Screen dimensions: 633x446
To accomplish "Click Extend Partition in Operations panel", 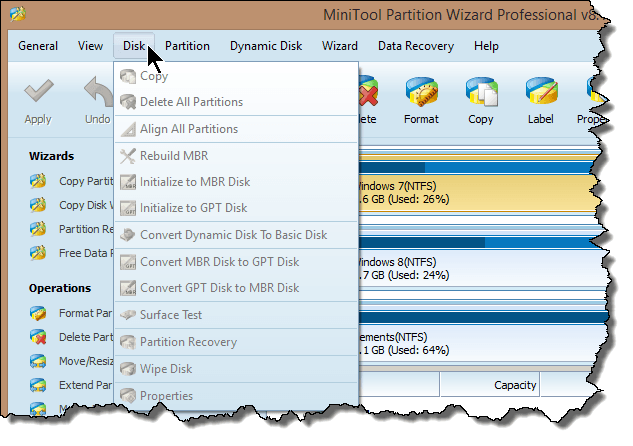I will pyautogui.click(x=85, y=385).
